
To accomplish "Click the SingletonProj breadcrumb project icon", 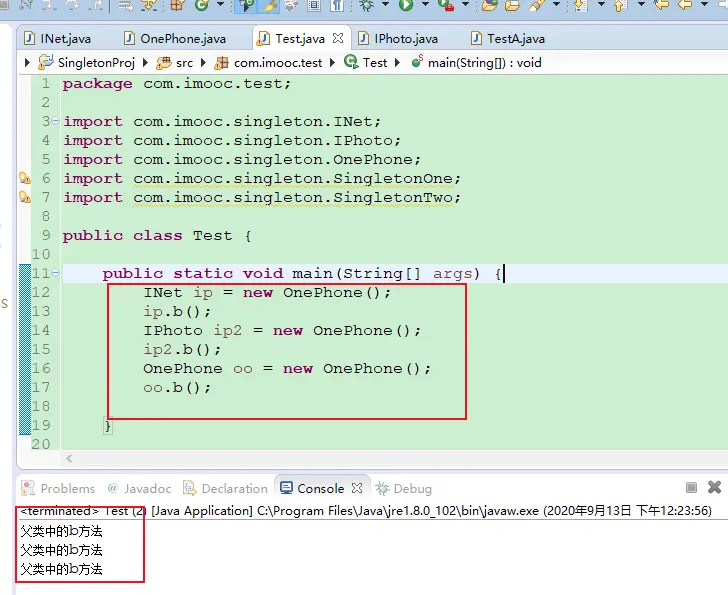I will pos(46,62).
